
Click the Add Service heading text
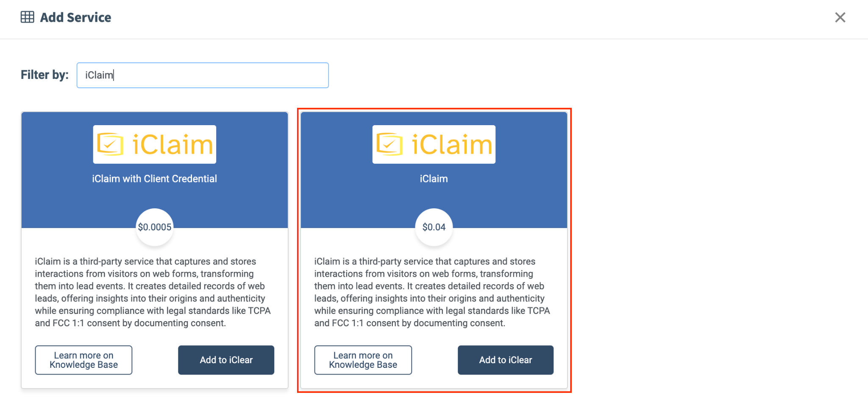(x=75, y=17)
